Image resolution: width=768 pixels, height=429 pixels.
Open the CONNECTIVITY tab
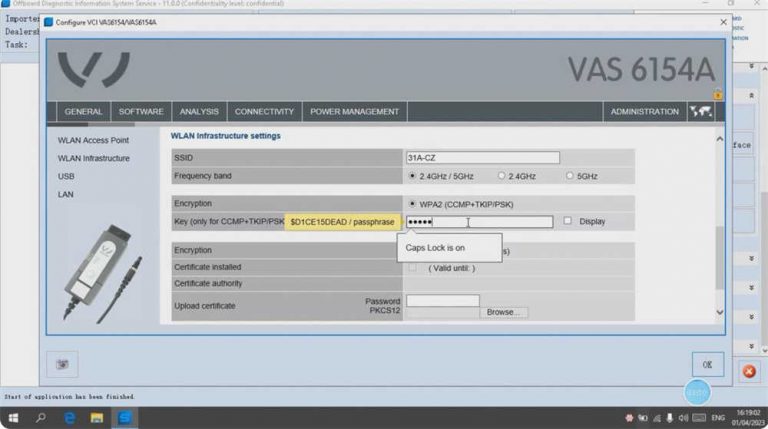[264, 112]
